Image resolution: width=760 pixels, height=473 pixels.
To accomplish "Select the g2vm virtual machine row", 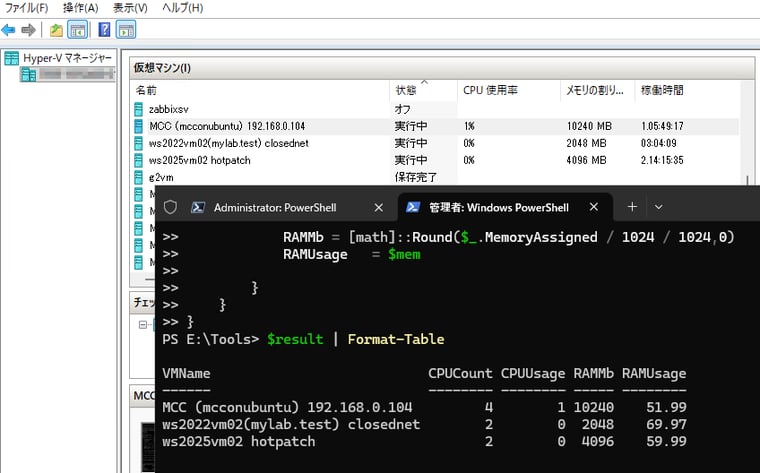I will coord(436,176).
